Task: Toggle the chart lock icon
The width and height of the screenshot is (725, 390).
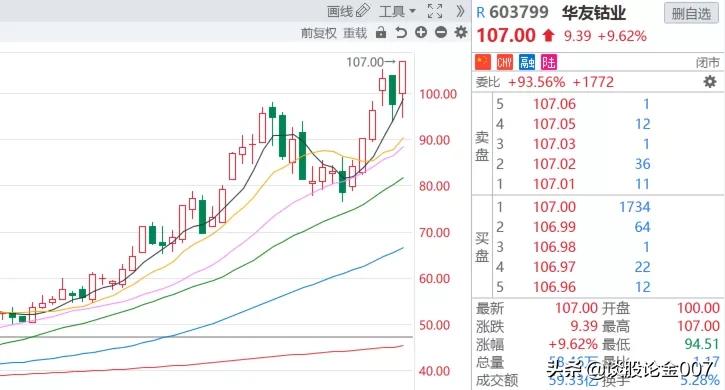Action: (x=381, y=32)
